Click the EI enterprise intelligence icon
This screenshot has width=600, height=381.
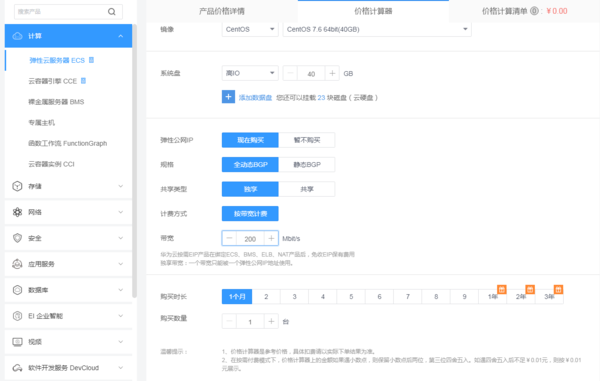point(17,316)
